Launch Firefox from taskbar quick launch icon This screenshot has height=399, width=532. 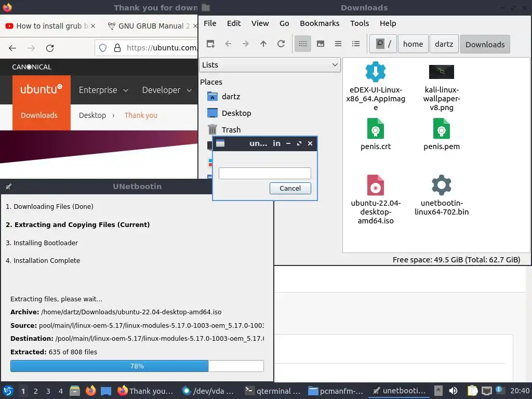click(x=90, y=391)
